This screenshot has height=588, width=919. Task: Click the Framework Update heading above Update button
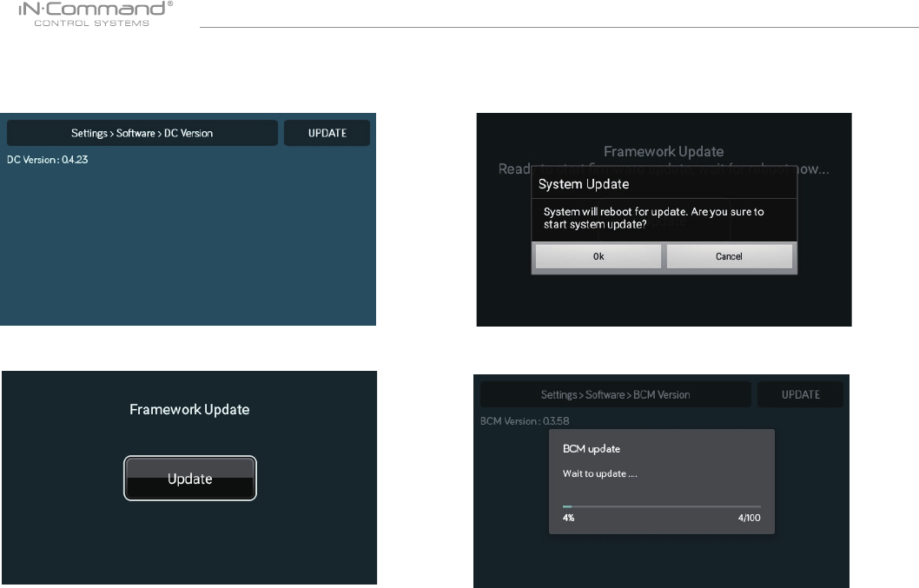(189, 409)
